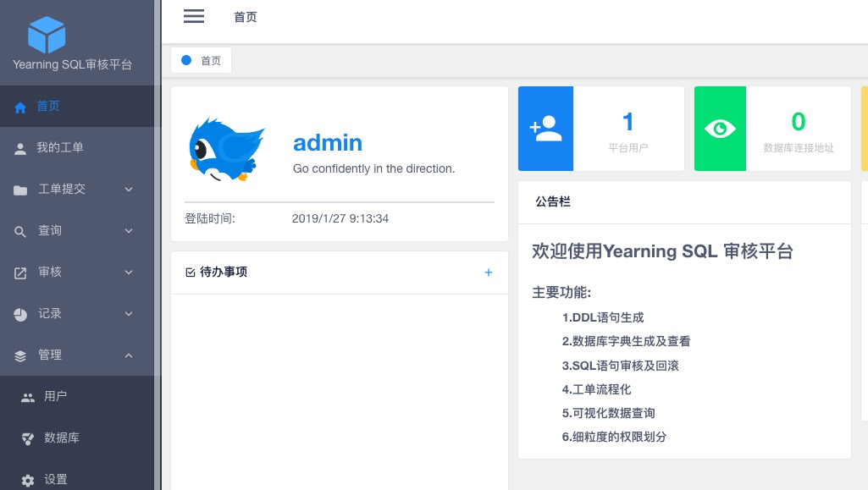The height and width of the screenshot is (490, 868).
Task: Click the external-edit icon beside 审核
Action: point(20,273)
